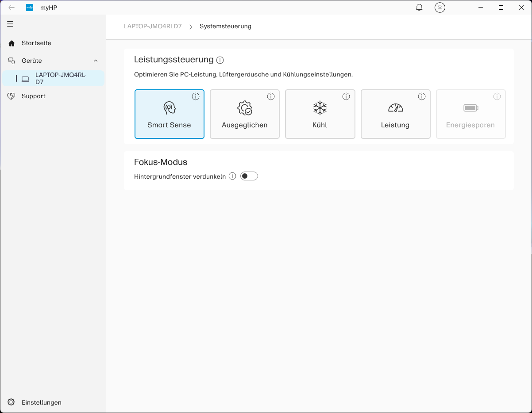Maximize the myHP window

501,8
